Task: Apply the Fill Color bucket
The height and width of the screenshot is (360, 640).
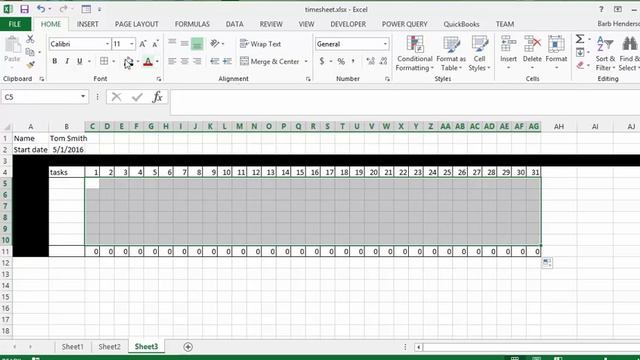Action: pos(128,62)
